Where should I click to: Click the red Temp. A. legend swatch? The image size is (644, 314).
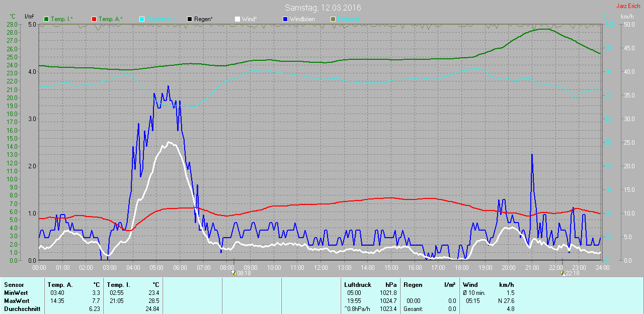[94, 19]
